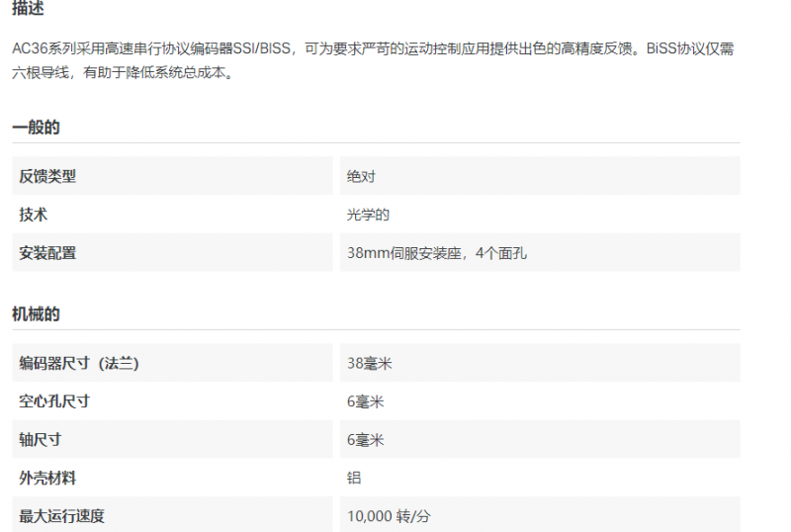The image size is (791, 532).
Task: Select the 38毫米 value cell
Action: pos(370,363)
